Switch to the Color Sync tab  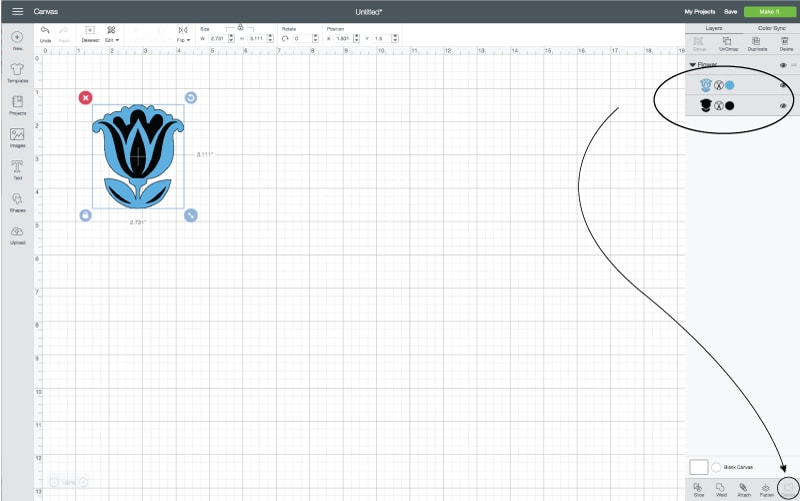(770, 28)
